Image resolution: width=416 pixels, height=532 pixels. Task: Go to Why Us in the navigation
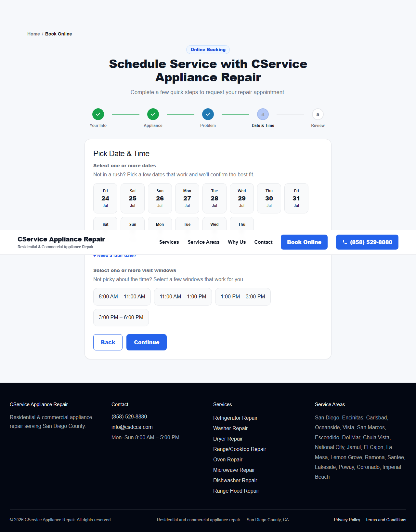(237, 242)
